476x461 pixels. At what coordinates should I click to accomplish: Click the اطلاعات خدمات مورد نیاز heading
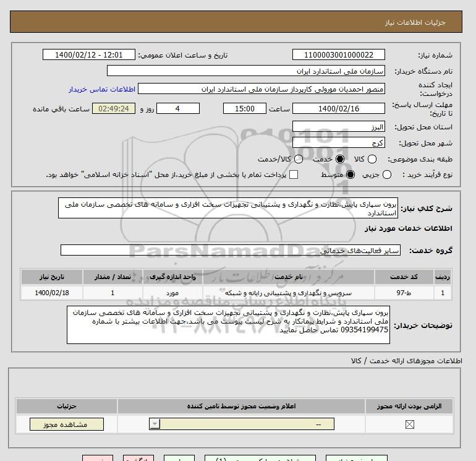[408, 228]
